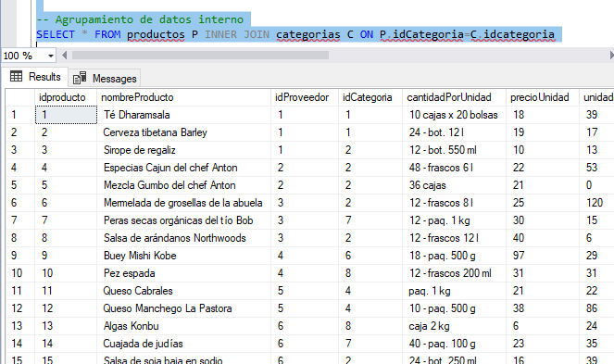Click 'Queso Manchego La Pastora' cell
The image size is (614, 364).
(183, 308)
